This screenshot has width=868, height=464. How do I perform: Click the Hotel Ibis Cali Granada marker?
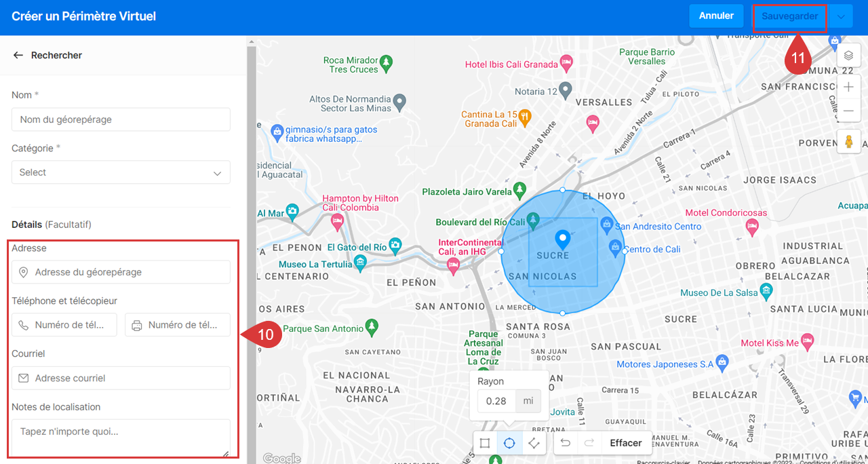click(x=568, y=64)
